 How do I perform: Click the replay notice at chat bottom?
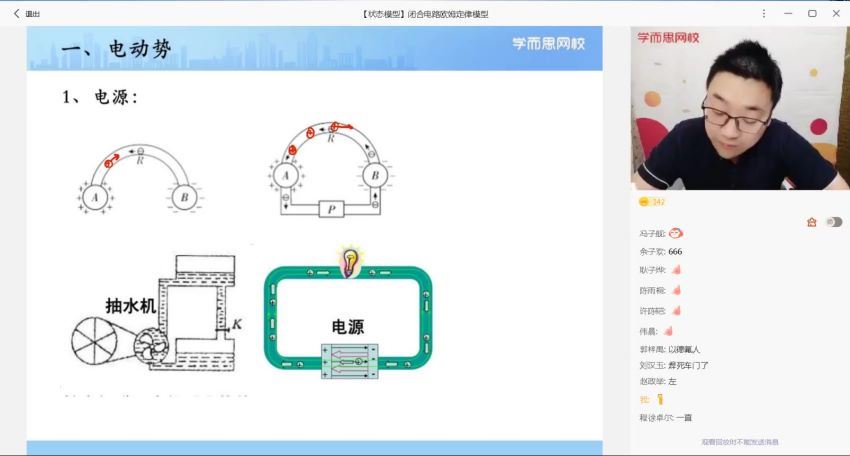740,442
